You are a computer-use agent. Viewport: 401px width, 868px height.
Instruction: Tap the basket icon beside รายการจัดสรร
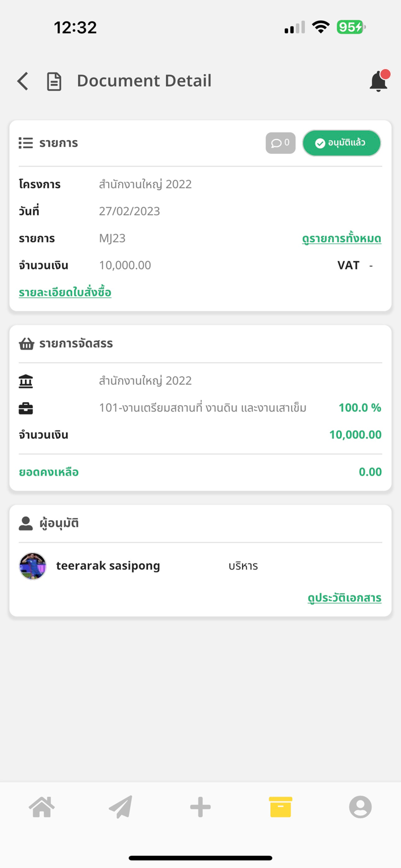(x=26, y=344)
